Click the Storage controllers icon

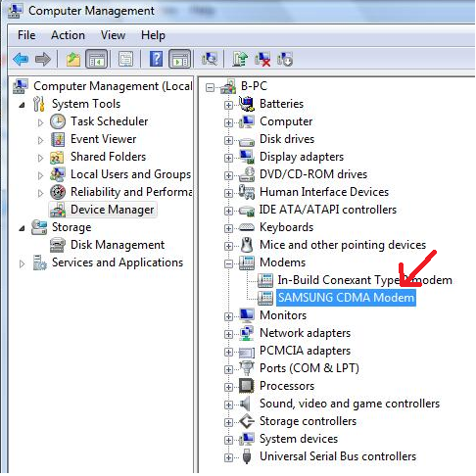(247, 421)
